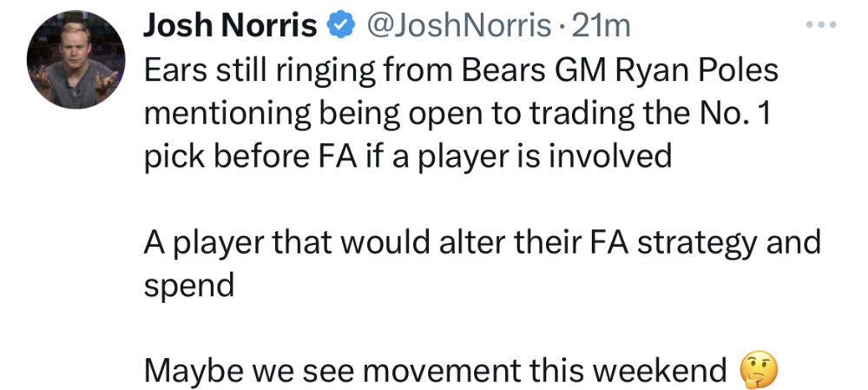
Task: Open the @JoshNorris handle link
Action: click(x=459, y=28)
